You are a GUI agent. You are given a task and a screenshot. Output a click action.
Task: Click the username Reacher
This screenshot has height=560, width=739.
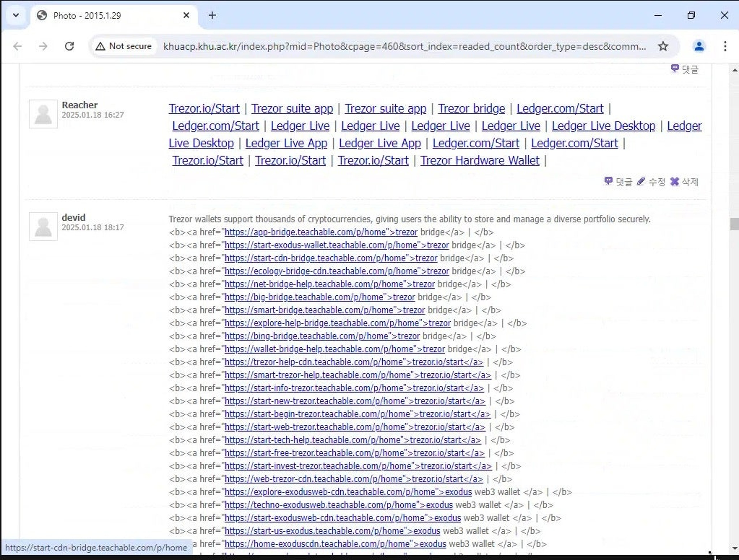tap(79, 105)
